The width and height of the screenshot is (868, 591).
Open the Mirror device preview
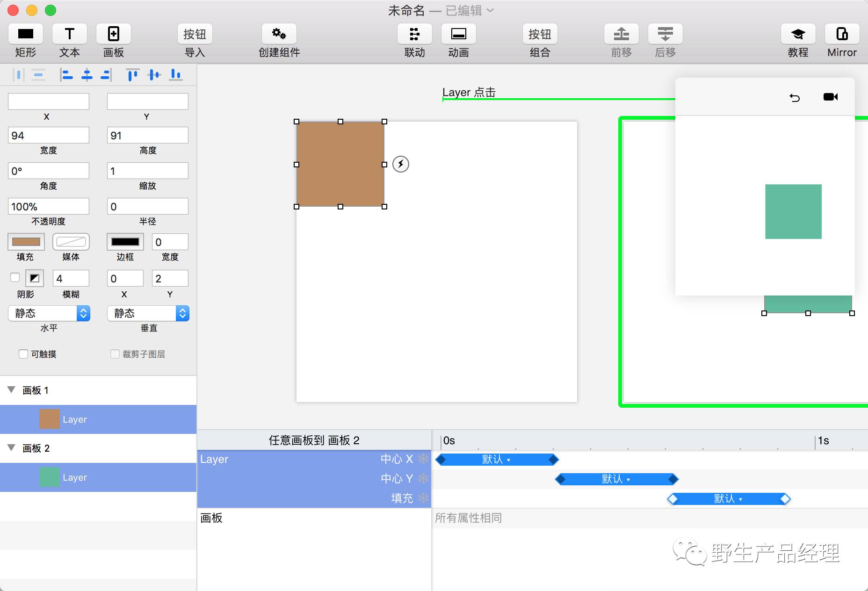[842, 34]
